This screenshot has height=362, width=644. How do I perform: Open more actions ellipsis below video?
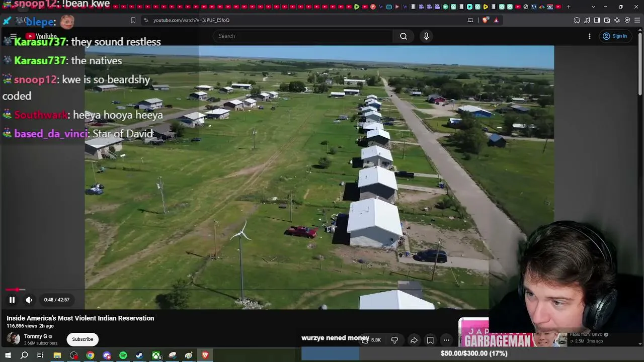tap(446, 340)
